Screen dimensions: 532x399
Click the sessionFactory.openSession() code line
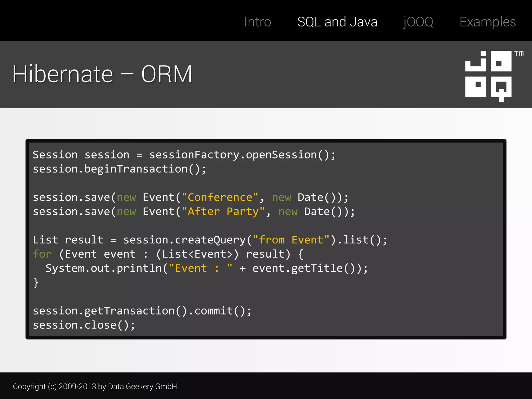pyautogui.click(x=184, y=155)
